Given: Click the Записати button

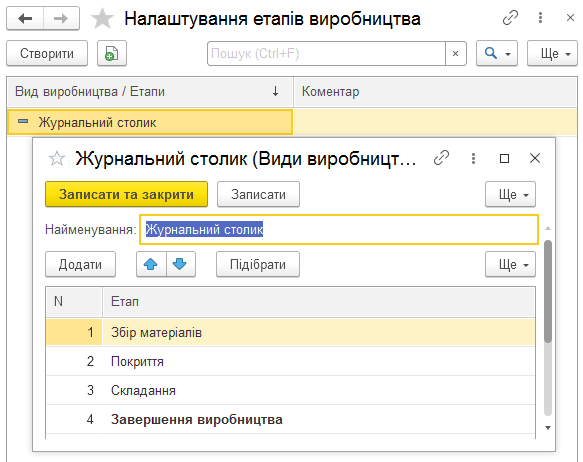Looking at the screenshot, I should [258, 194].
